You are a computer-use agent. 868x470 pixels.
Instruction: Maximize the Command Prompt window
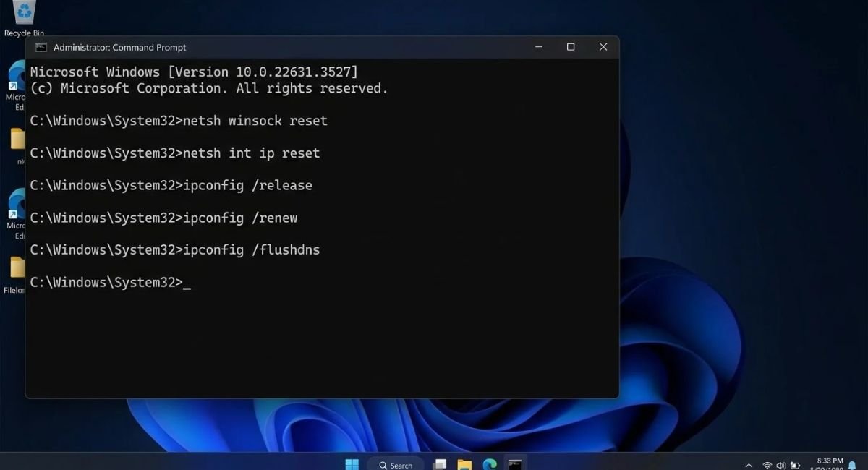[x=571, y=47]
